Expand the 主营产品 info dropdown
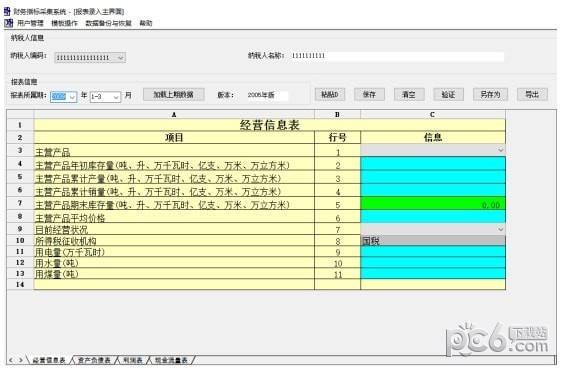The image size is (561, 369). pos(501,150)
